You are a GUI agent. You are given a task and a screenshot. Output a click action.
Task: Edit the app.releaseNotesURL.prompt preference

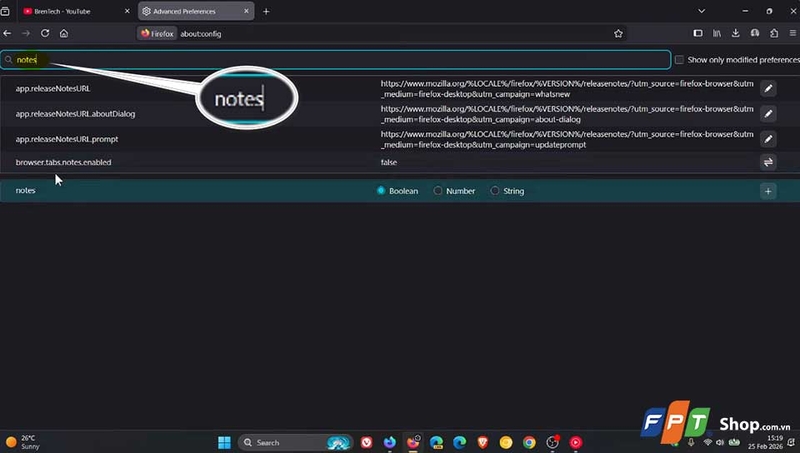click(768, 139)
